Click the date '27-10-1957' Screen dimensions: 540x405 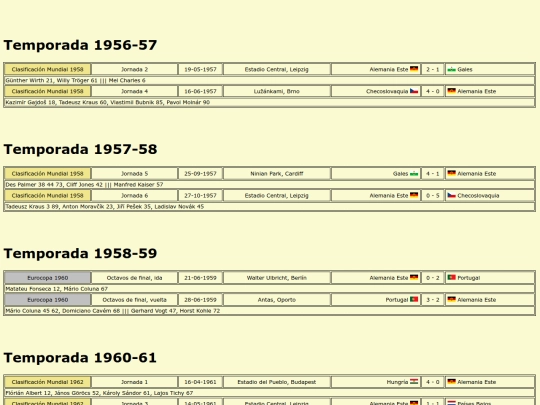pos(200,196)
